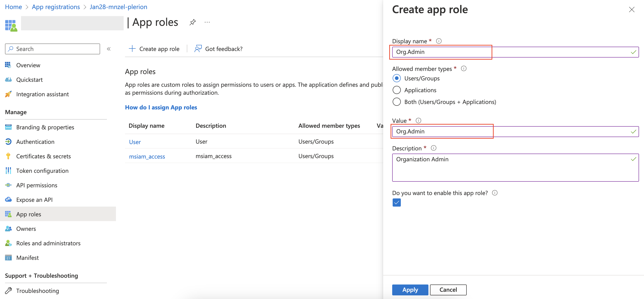Go to Home breadcrumb link
Screen dimensions: 644x299
coord(14,7)
